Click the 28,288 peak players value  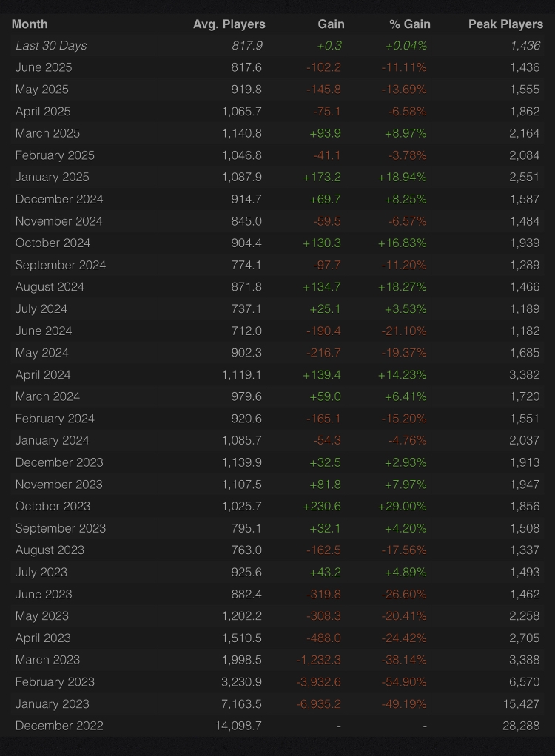[x=521, y=726]
